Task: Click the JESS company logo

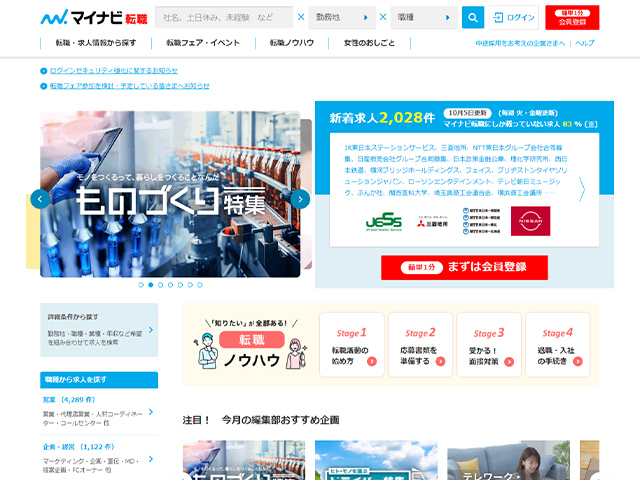Action: tap(384, 222)
